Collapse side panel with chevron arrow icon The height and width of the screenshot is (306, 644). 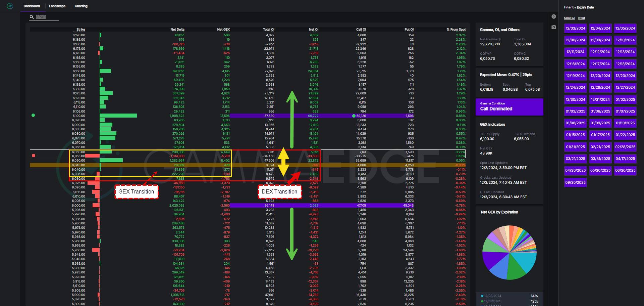[554, 16]
